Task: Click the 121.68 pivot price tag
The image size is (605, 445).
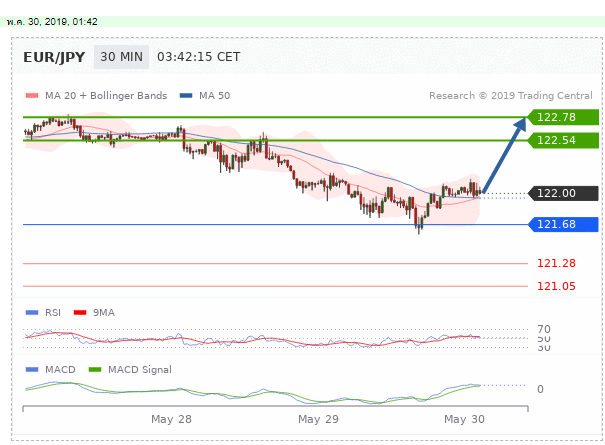Action: tap(563, 224)
